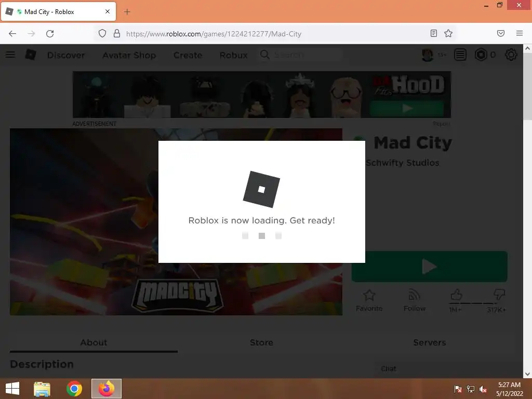Open File Explorer from the taskbar

tap(42, 389)
